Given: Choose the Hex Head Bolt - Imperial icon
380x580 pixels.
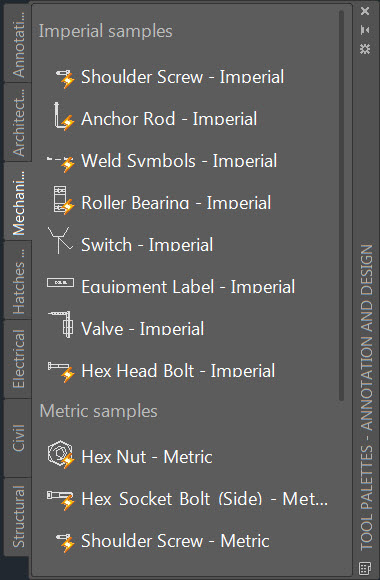Looking at the screenshot, I should coord(61,372).
